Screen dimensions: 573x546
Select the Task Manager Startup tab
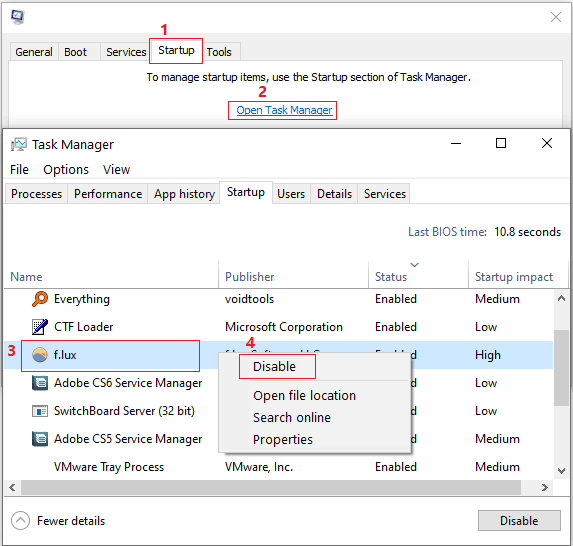pyautogui.click(x=246, y=192)
